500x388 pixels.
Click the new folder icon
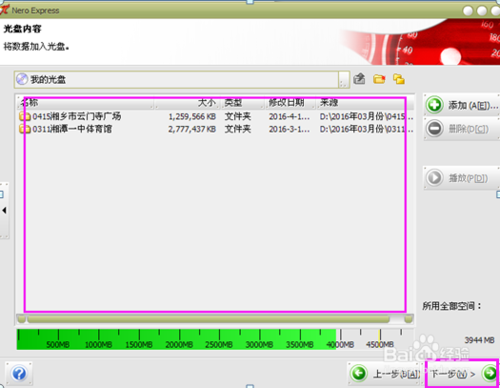379,79
